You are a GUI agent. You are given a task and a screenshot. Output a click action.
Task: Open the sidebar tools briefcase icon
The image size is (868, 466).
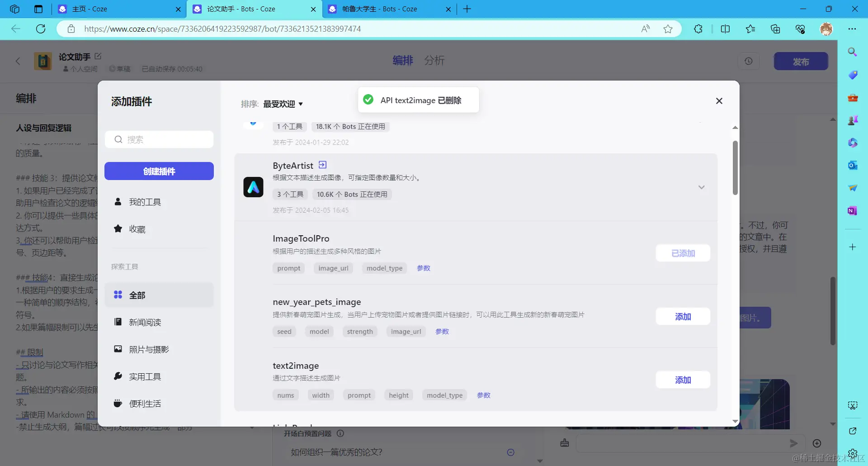pos(853,98)
